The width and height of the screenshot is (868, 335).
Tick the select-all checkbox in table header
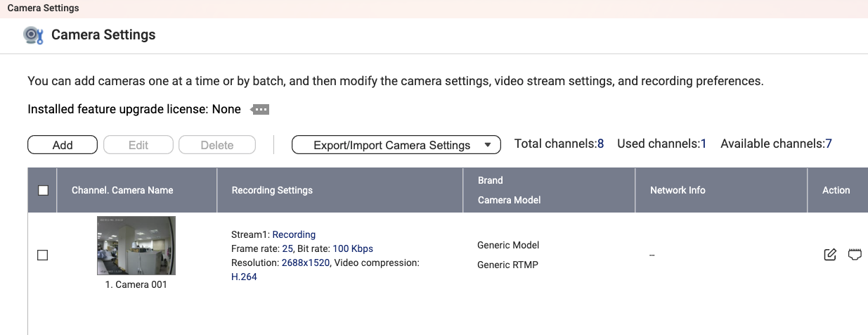43,190
